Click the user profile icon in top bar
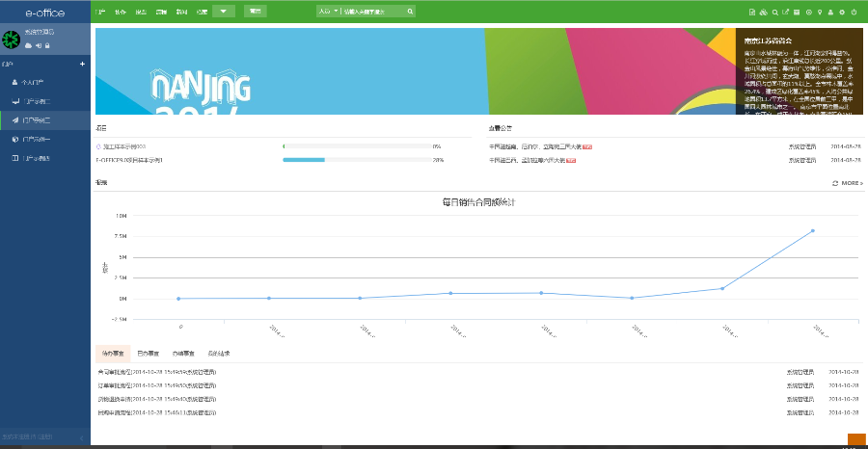 [x=830, y=12]
